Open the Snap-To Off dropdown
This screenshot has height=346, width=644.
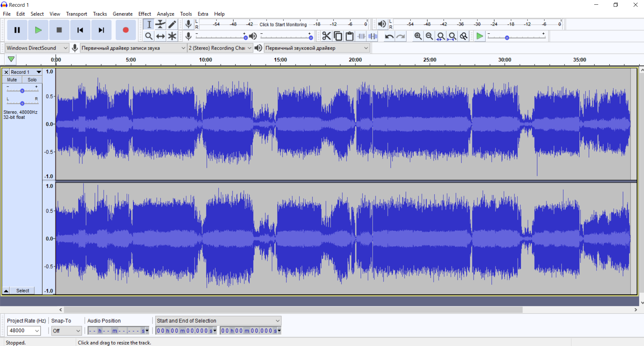coord(66,331)
